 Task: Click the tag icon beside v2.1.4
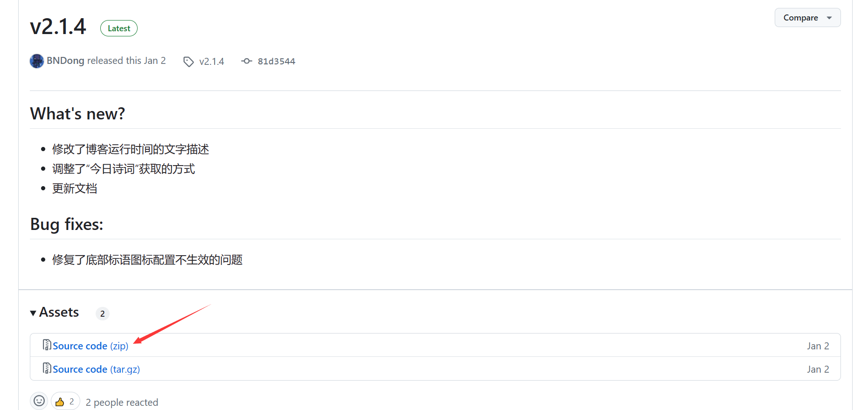point(188,62)
